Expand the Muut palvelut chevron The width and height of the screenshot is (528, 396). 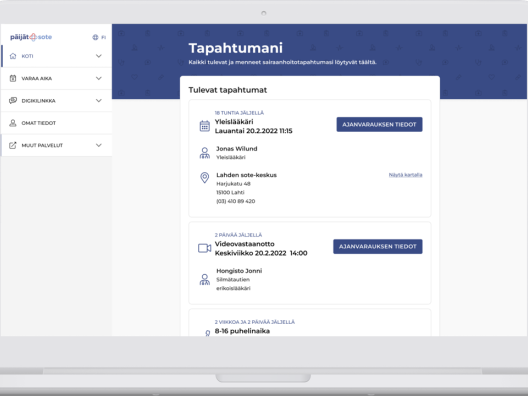tap(99, 145)
